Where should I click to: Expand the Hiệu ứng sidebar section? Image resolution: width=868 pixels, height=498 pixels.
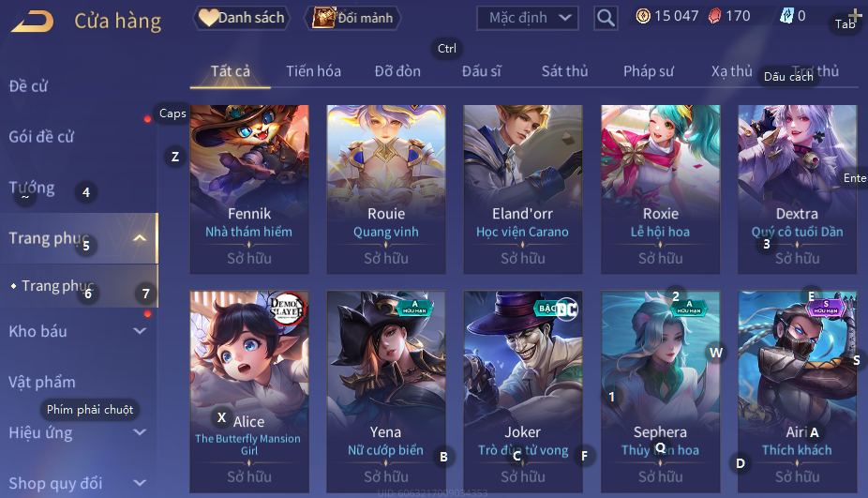pos(140,432)
